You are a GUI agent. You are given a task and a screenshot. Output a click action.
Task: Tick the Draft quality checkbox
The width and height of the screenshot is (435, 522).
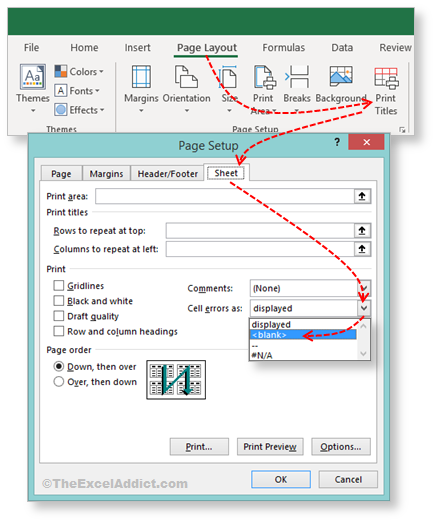59,316
